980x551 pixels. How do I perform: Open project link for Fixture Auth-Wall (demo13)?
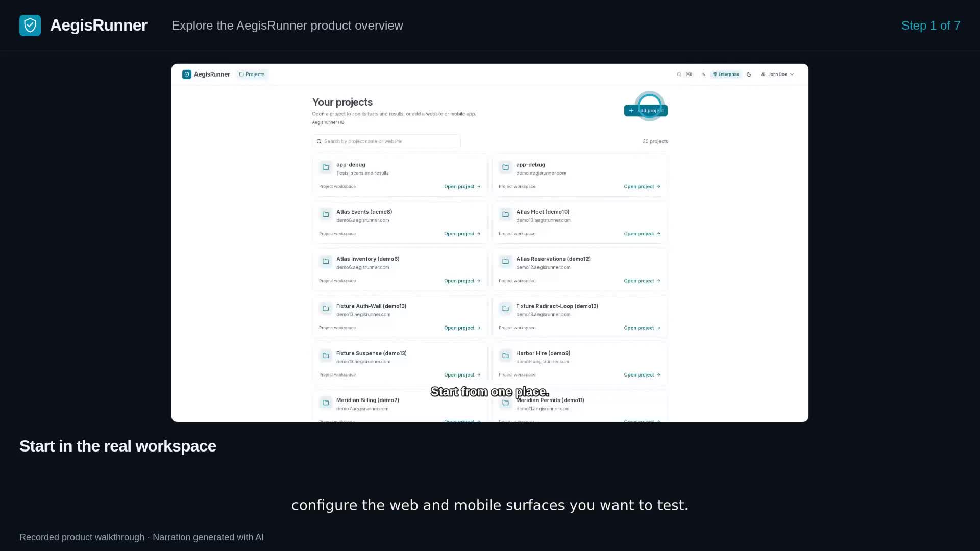pyautogui.click(x=462, y=328)
